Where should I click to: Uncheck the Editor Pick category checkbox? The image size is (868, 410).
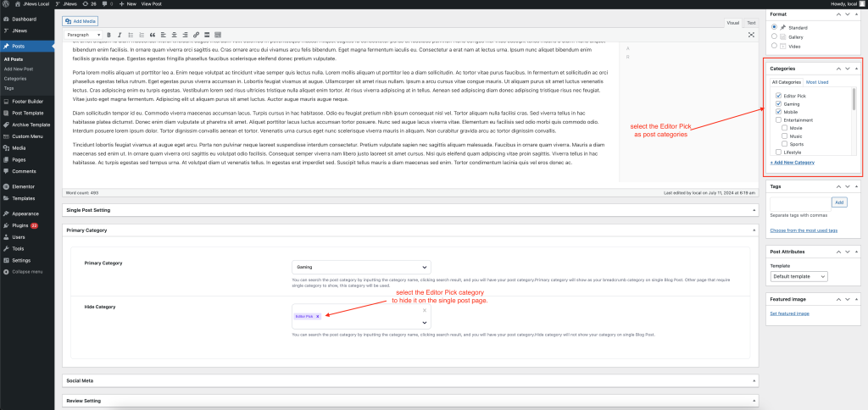tap(778, 96)
